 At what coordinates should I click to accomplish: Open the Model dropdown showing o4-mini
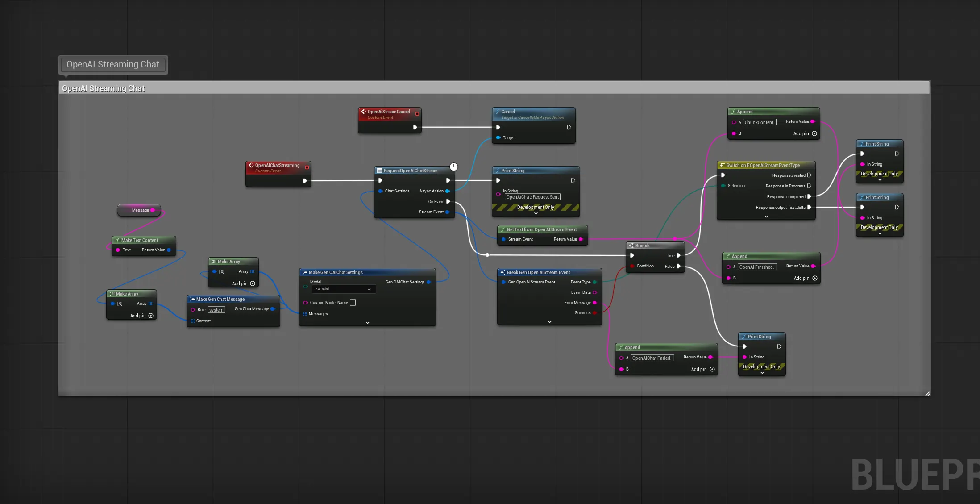[344, 289]
